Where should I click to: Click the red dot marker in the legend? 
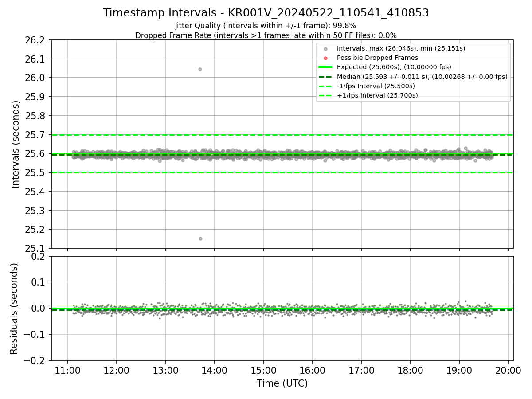click(325, 58)
